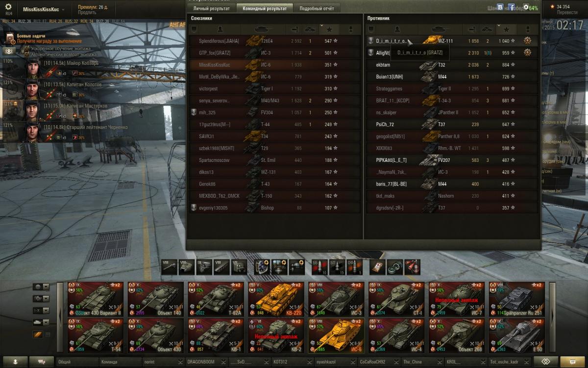The image size is (588, 368).
Task: Select the ББ armor-piercing shell slot
Action: click(319, 266)
